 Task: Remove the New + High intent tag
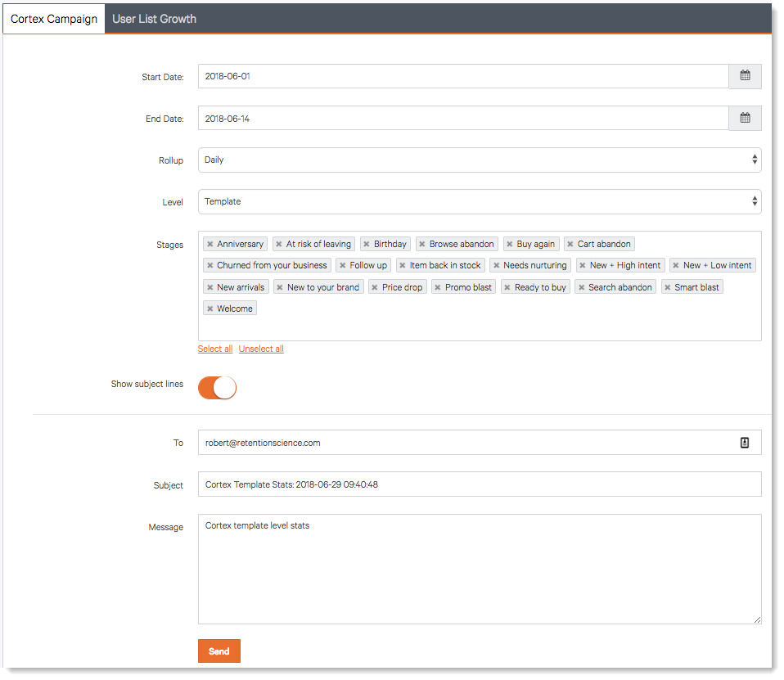(583, 265)
